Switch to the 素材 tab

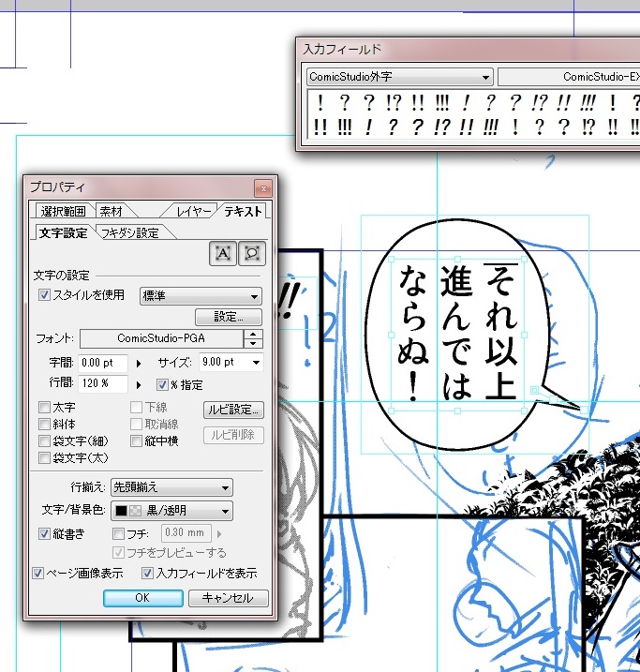tap(112, 211)
